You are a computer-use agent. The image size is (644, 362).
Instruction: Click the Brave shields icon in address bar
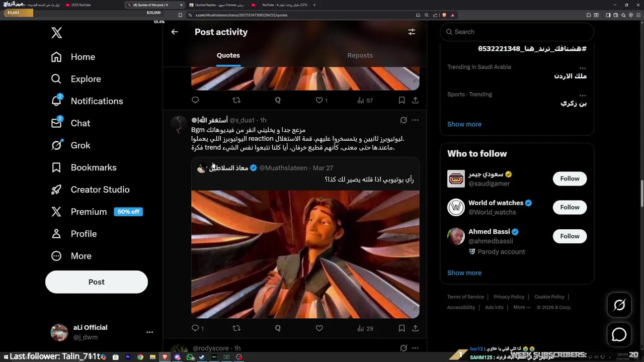click(x=444, y=15)
